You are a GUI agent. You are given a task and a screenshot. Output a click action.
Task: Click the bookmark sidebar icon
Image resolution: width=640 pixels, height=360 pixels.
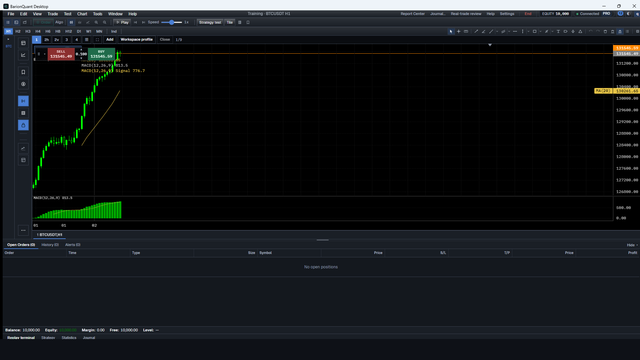(x=23, y=72)
